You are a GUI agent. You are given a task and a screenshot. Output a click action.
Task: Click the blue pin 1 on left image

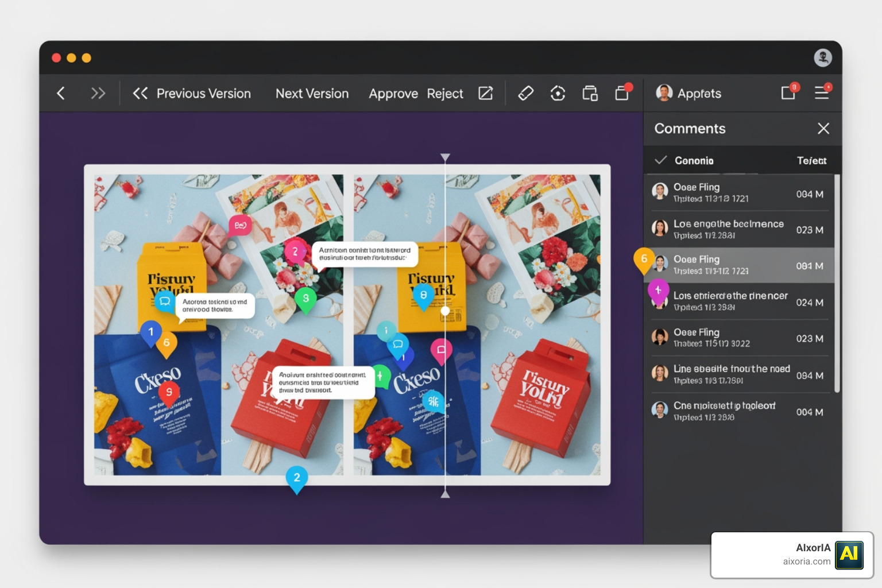[x=151, y=332]
